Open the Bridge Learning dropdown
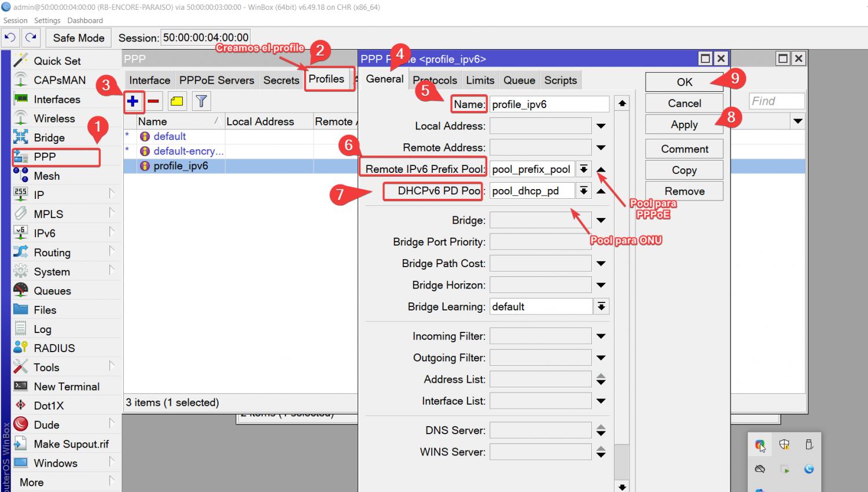 pos(601,307)
